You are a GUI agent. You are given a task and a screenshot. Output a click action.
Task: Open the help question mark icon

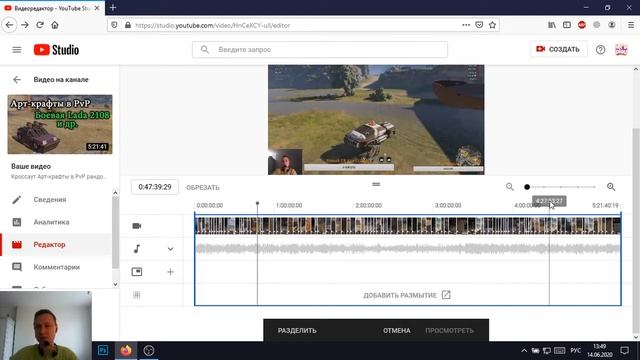(x=600, y=49)
